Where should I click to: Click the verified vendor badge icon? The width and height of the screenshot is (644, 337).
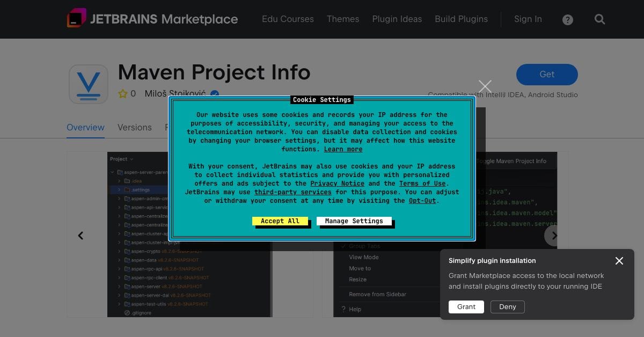pyautogui.click(x=215, y=94)
